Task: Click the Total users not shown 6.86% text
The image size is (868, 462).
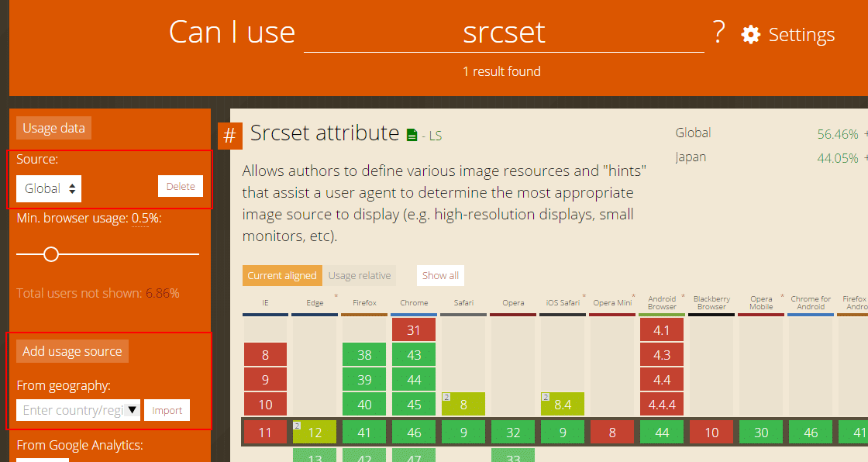Action: click(98, 293)
